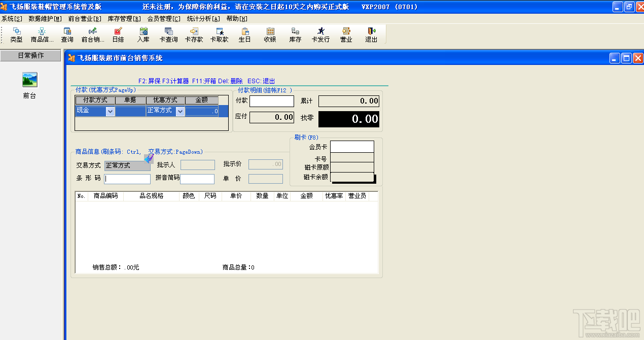Click the 条形码 input field
Image resolution: width=644 pixels, height=340 pixels.
[x=127, y=179]
